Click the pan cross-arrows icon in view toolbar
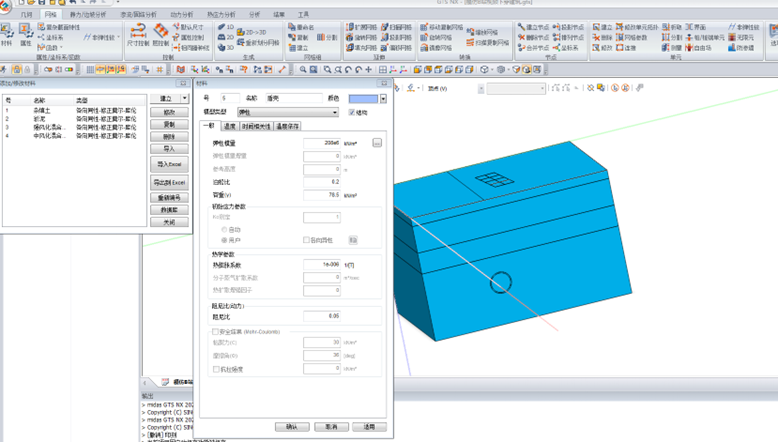The height and width of the screenshot is (442, 778). [x=369, y=70]
